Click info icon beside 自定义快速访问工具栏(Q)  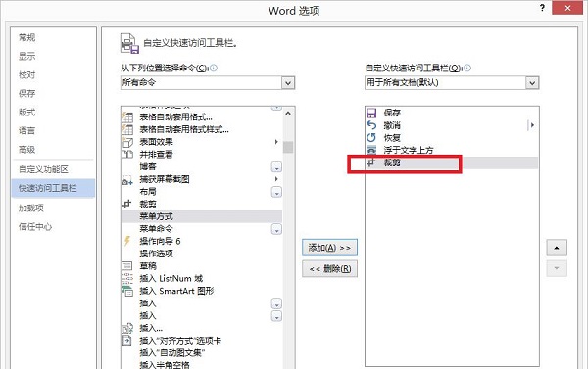pyautogui.click(x=467, y=68)
